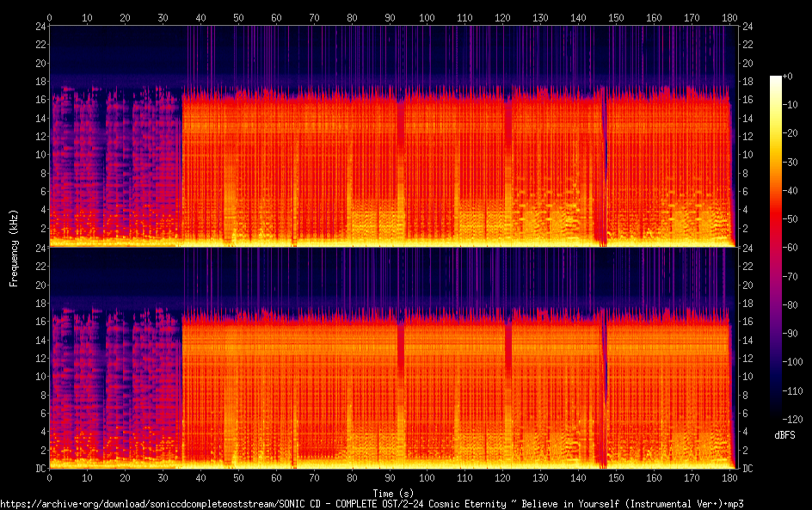Click the Time (s) axis label
The image size is (812, 510).
pos(391,493)
